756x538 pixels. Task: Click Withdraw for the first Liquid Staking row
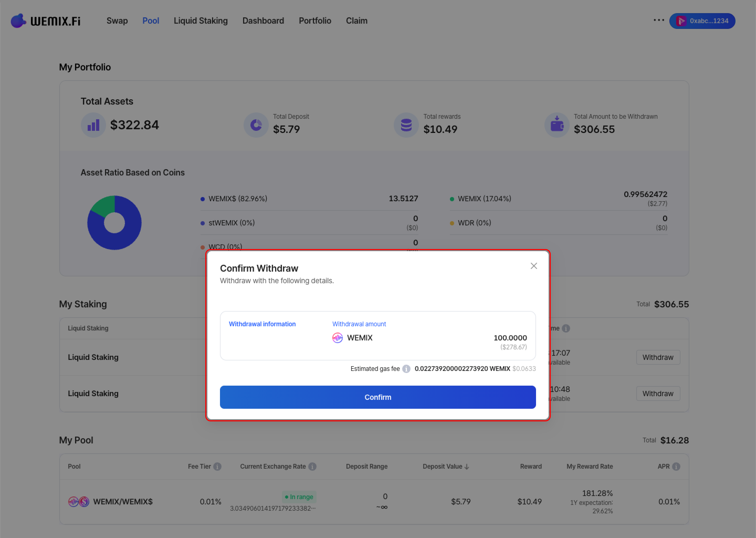tap(658, 357)
